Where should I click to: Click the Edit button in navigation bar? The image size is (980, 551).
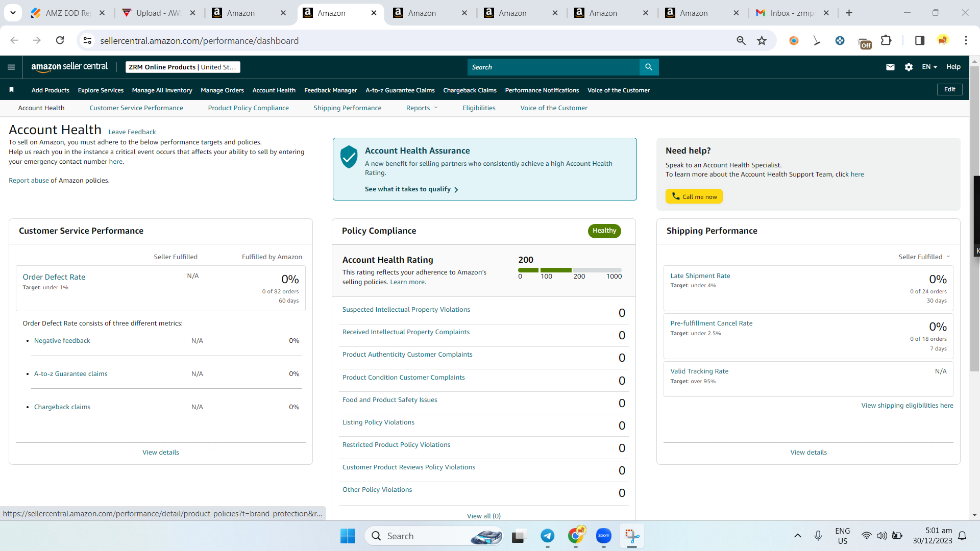pos(949,89)
